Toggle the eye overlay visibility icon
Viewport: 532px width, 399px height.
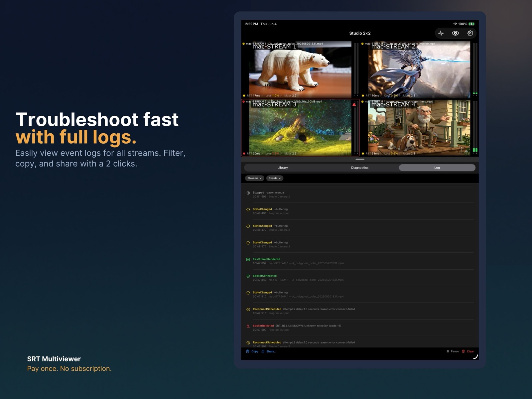tap(456, 33)
